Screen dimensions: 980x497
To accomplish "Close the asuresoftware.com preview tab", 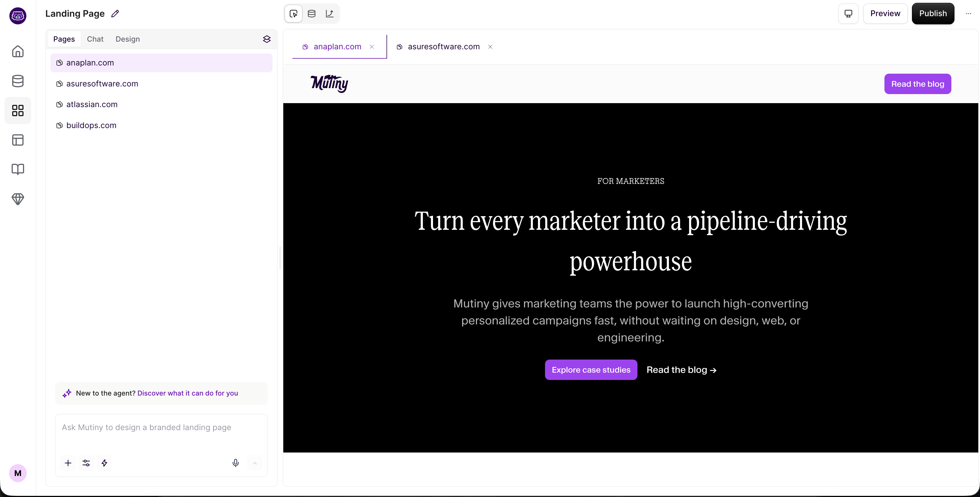I will pos(490,47).
